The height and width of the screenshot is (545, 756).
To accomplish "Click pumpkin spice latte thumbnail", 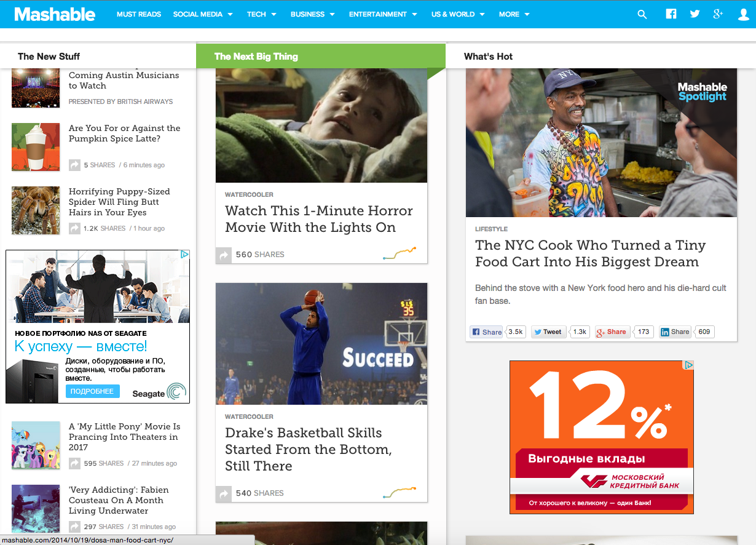I will (x=36, y=147).
